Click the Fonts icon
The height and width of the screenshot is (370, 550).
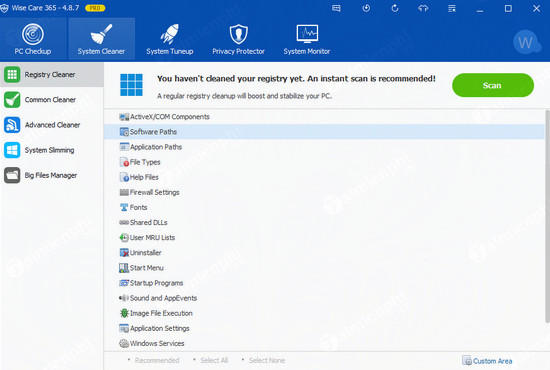[x=124, y=207]
